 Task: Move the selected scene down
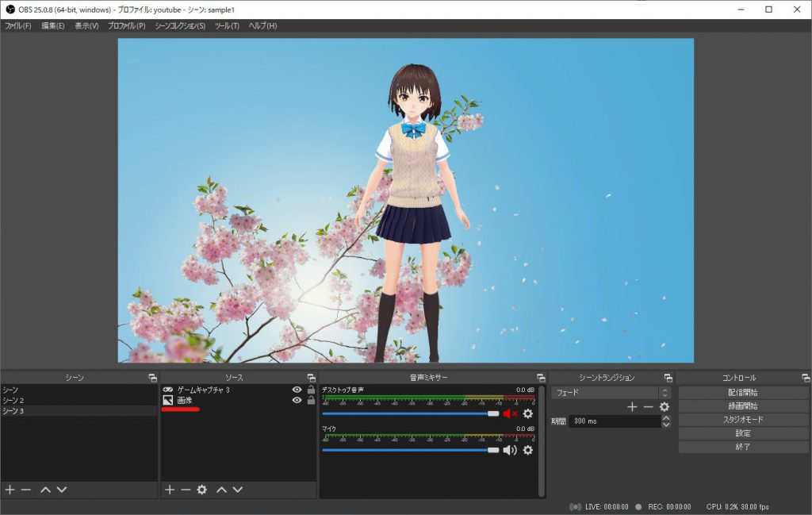(62, 490)
